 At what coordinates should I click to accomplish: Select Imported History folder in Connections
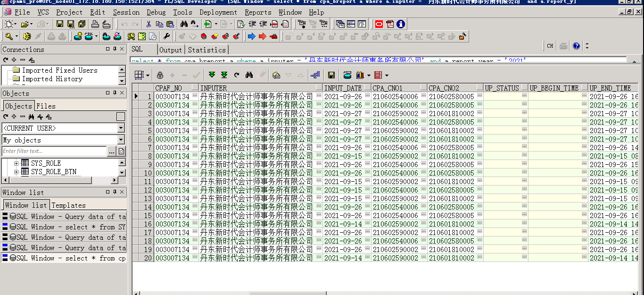pos(52,79)
